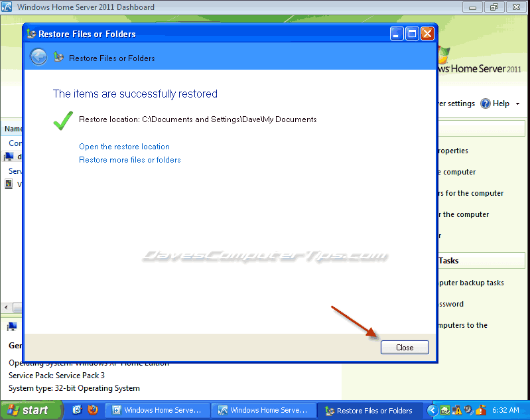Open Help in the Dashboard window

tap(496, 104)
